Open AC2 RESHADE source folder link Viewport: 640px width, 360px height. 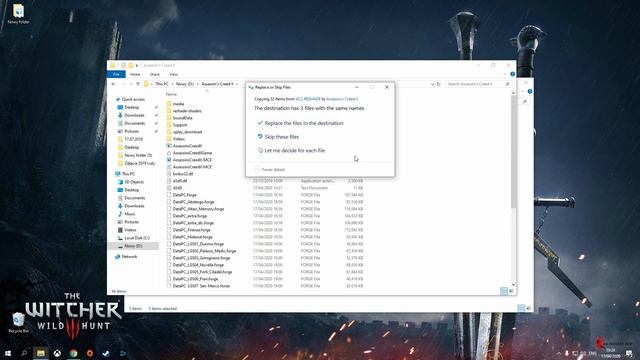(x=308, y=99)
